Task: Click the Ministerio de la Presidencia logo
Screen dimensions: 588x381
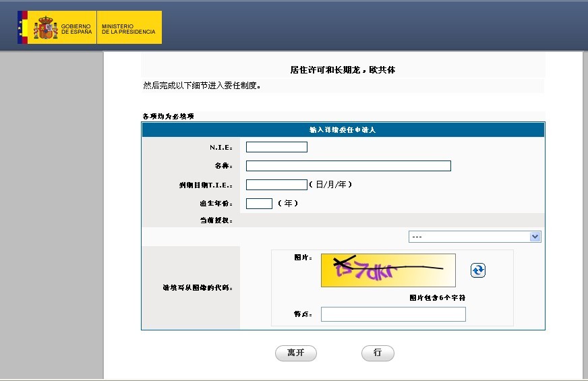Action: [128, 28]
